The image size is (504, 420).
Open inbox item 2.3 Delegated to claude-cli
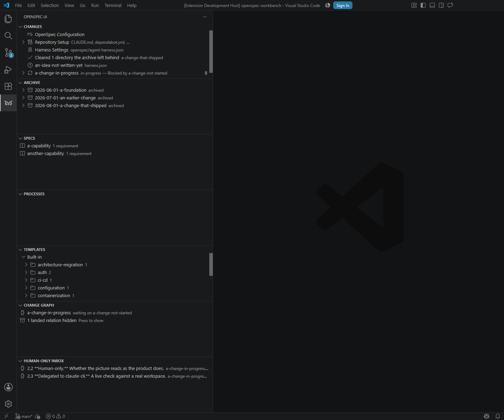click(x=115, y=376)
